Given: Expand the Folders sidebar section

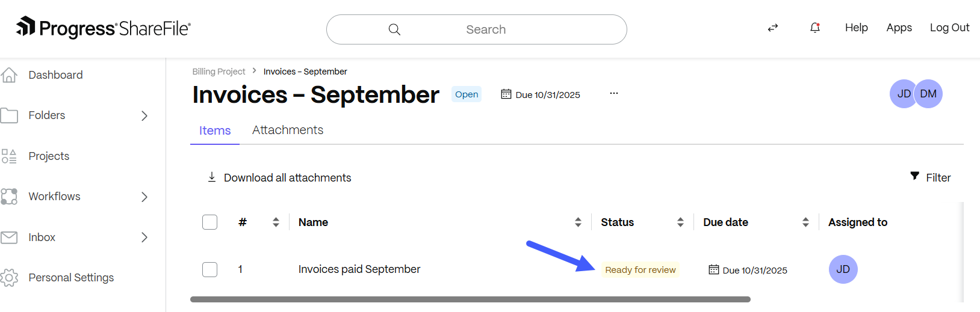Looking at the screenshot, I should point(144,115).
